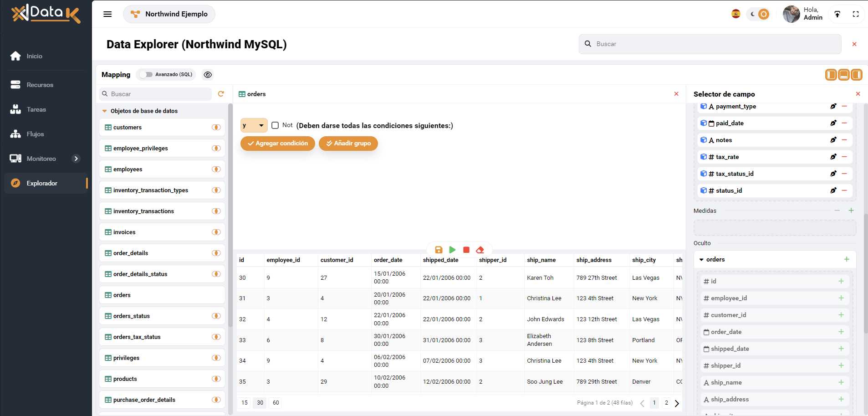Edit the paid_date field with the pencil icon
Viewport: 868px width, 416px height.
(x=833, y=123)
